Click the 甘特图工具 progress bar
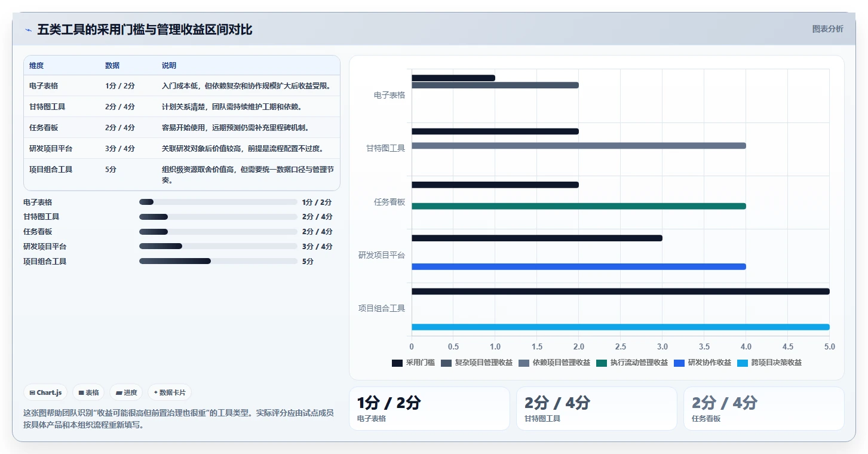 tap(218, 217)
